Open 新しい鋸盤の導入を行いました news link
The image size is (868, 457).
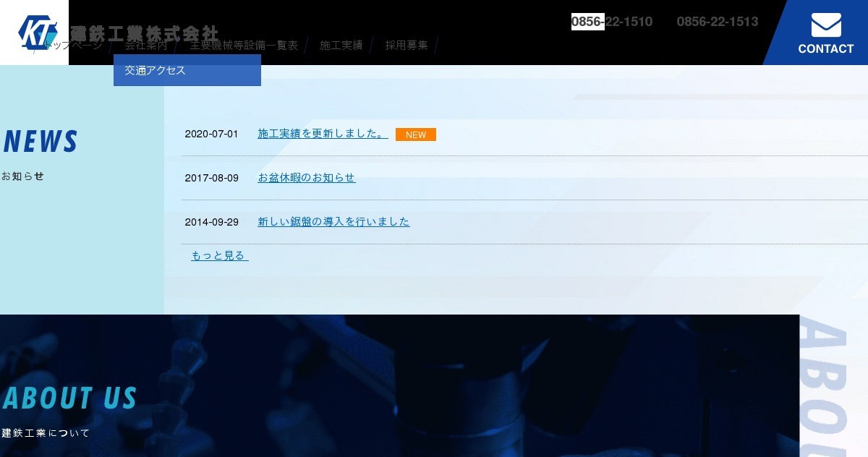tap(333, 222)
